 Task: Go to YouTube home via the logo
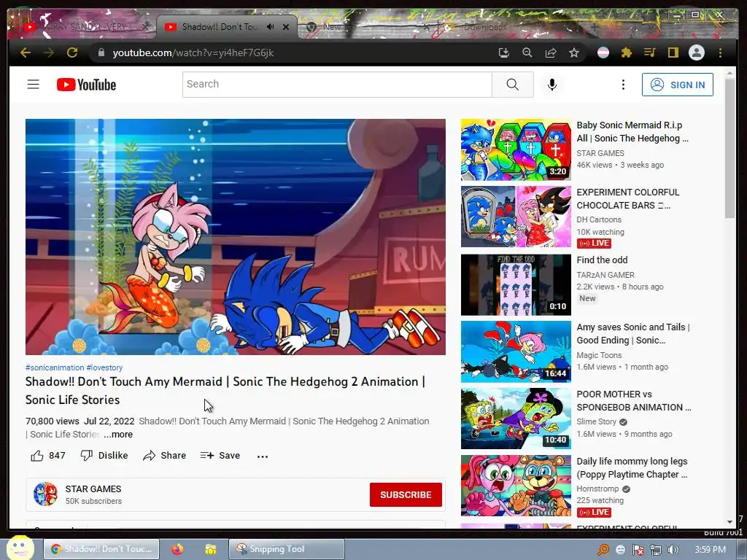[86, 85]
